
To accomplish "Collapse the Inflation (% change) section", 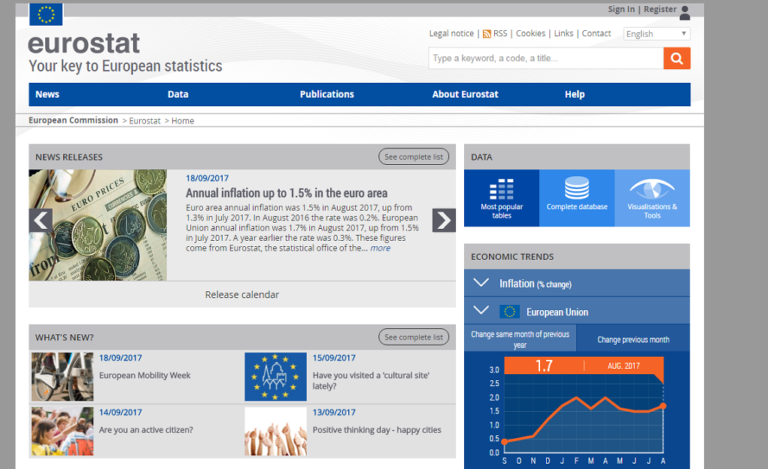I will click(481, 283).
